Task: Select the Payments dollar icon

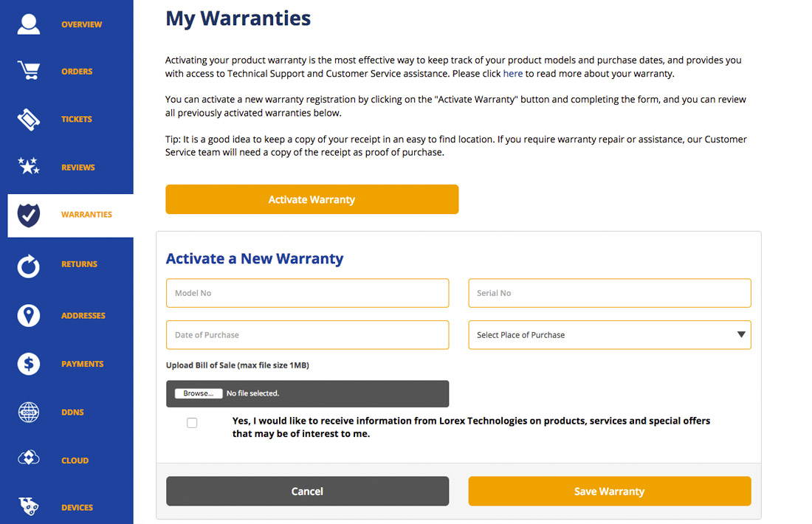Action: click(29, 364)
